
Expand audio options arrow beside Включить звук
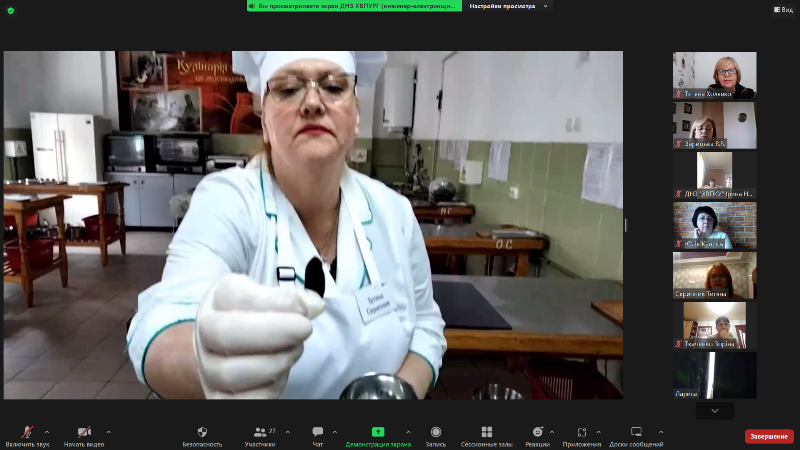pos(47,432)
